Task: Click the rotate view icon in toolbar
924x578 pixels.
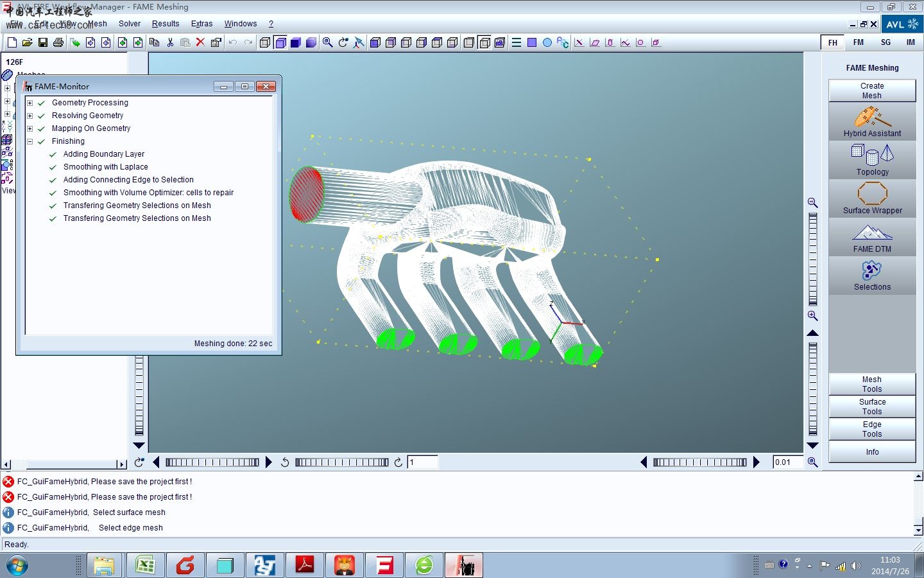Action: point(343,42)
